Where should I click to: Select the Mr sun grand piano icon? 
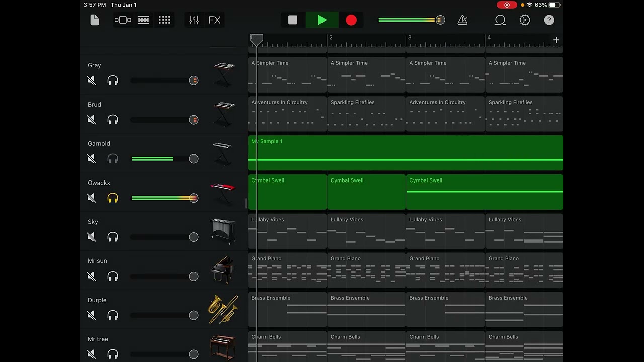point(222,270)
